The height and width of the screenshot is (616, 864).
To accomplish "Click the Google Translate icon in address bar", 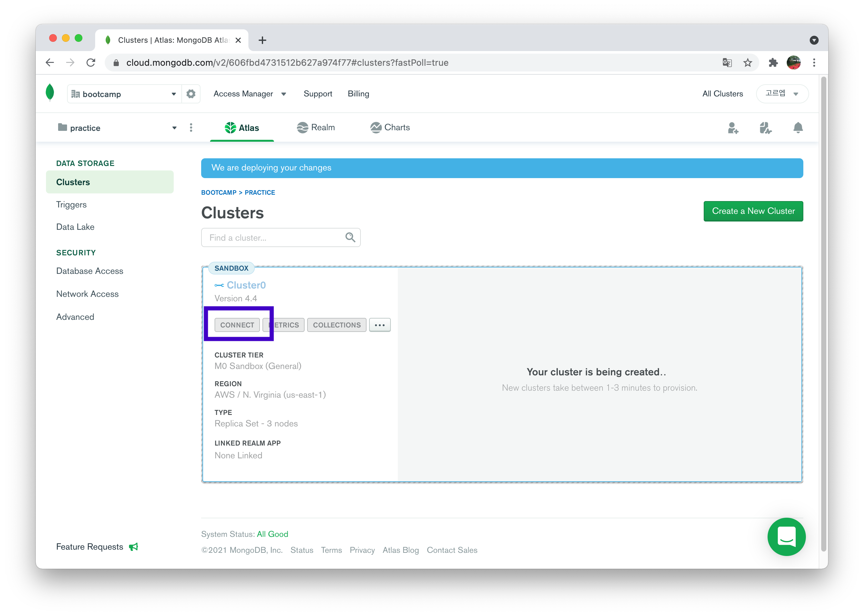I will 727,63.
